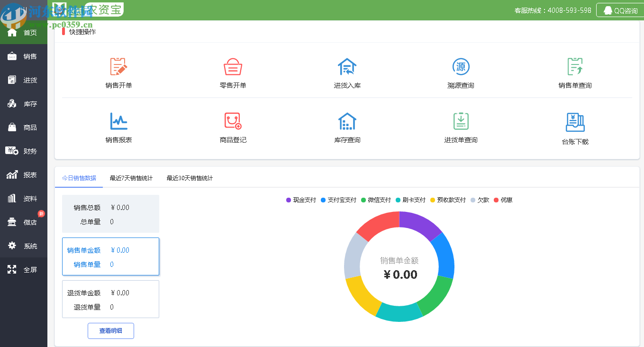Switch to the 最近30天销售统计 tab
The image size is (644, 347).
(190, 178)
